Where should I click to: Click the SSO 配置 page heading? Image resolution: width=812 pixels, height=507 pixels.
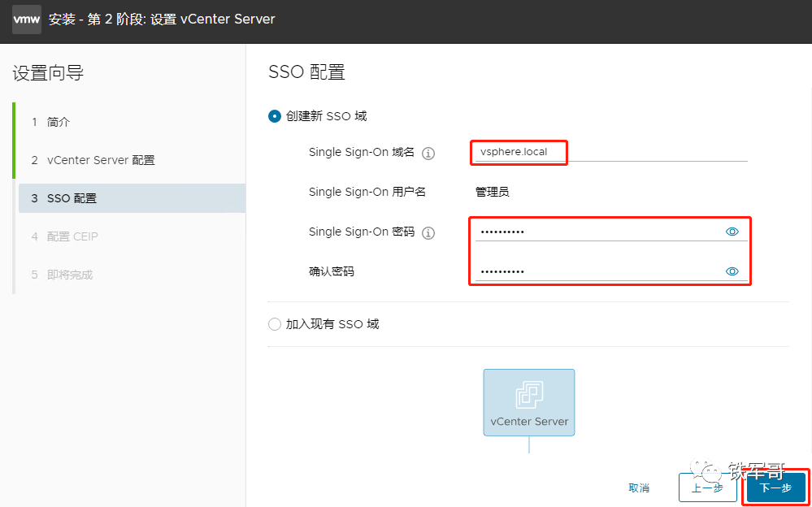(306, 72)
